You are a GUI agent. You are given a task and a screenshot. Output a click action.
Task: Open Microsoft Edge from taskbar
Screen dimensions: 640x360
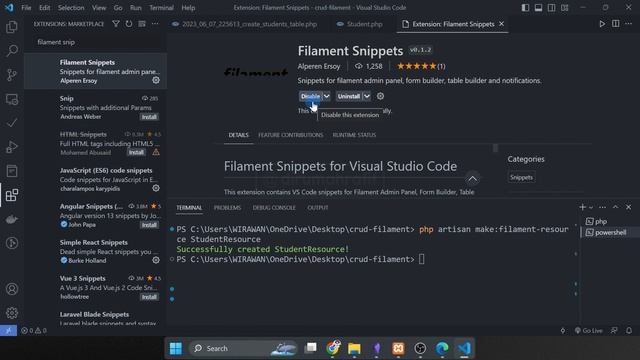point(442,348)
